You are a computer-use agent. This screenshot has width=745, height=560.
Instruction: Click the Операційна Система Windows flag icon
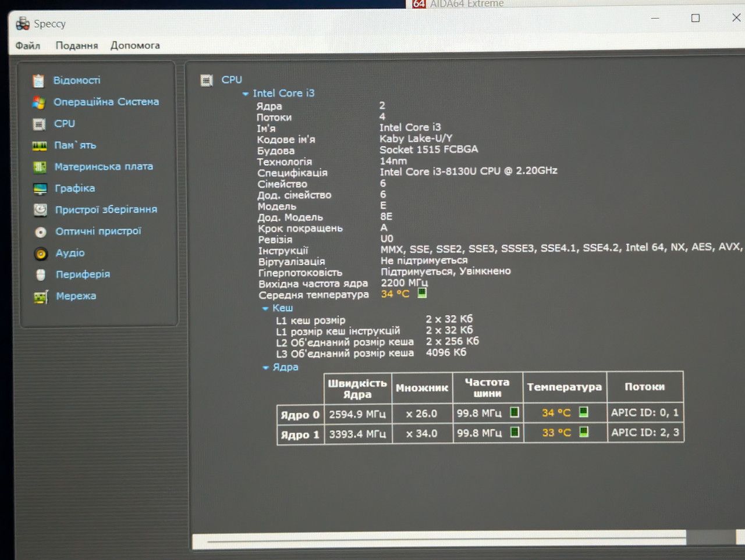38,102
